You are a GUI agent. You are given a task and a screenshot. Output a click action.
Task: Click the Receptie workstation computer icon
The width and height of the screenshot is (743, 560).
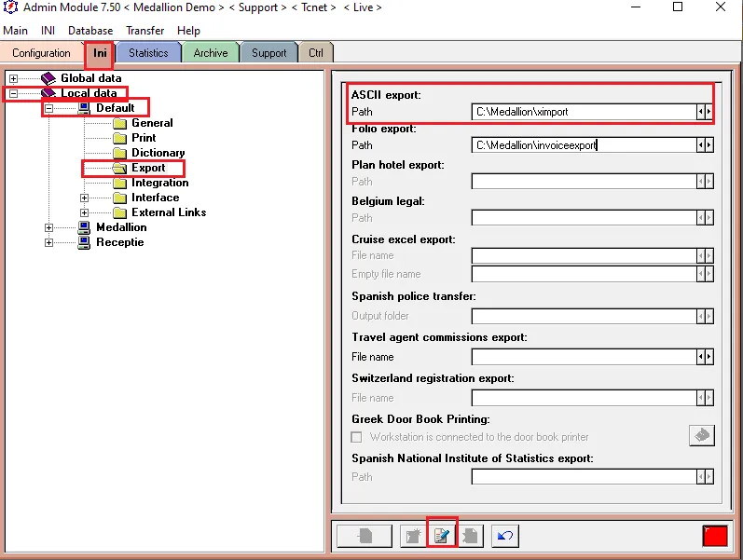coord(84,242)
